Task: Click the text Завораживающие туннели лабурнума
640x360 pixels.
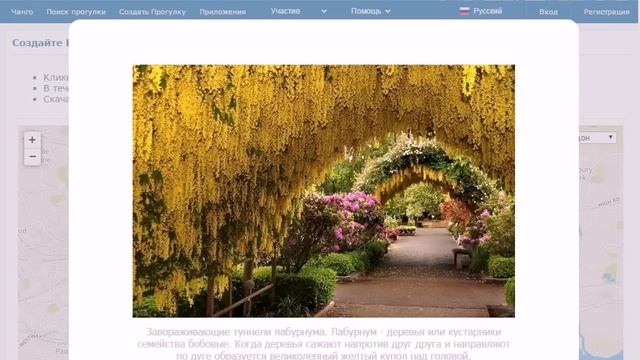Action: (x=237, y=331)
